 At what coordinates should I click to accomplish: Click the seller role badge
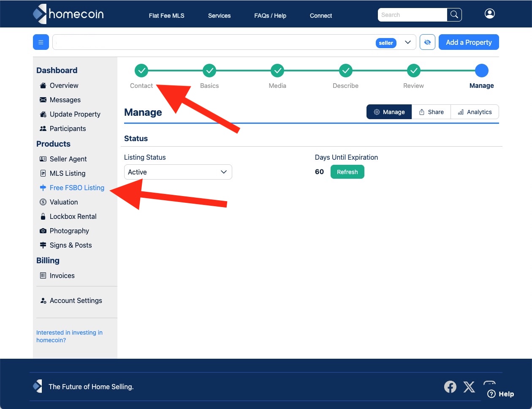tap(386, 43)
